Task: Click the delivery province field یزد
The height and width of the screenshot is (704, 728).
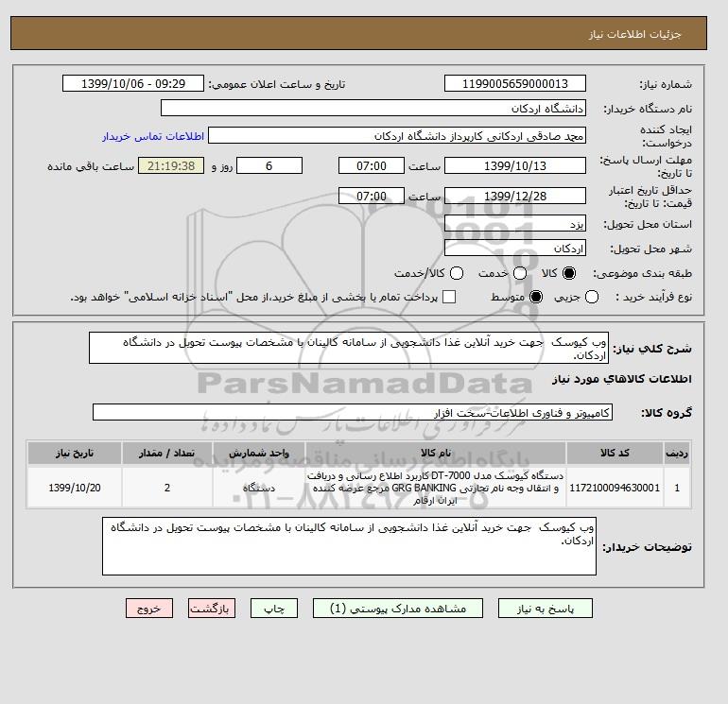Action: 515,224
